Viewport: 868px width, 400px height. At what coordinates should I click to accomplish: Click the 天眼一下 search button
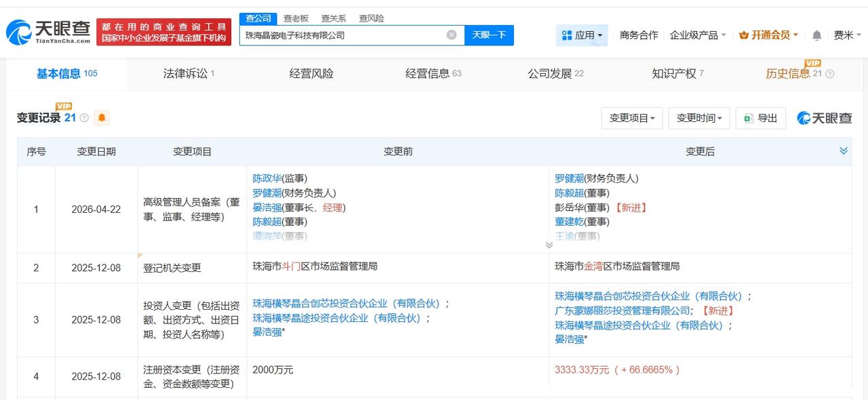[x=489, y=35]
